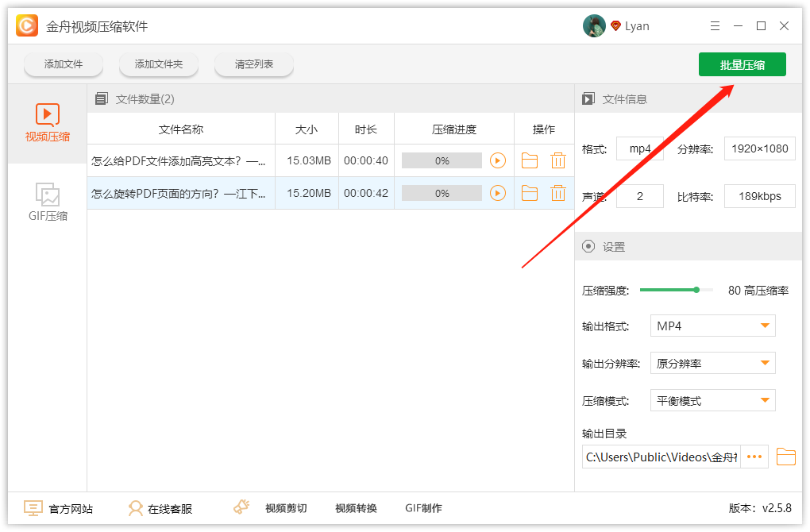810x532 pixels.
Task: Click the 声道 value 2 field
Action: tap(640, 196)
